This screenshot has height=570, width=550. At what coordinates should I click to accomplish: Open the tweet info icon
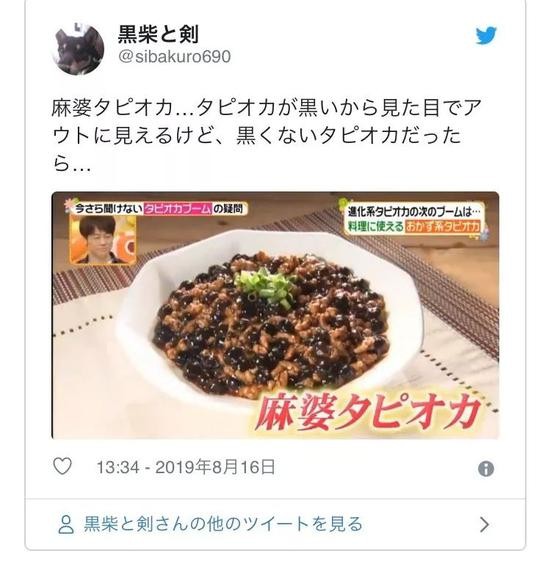pos(486,469)
